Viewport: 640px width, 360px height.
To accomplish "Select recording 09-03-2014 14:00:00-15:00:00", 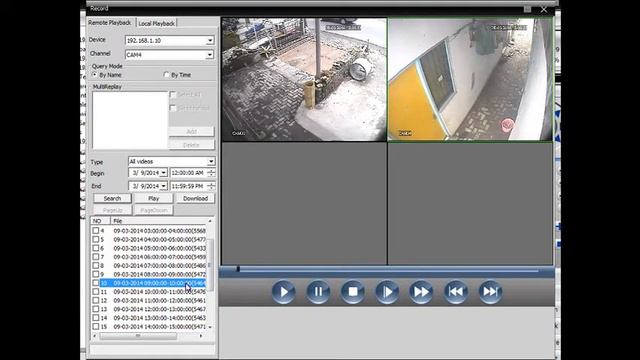I will [x=159, y=327].
